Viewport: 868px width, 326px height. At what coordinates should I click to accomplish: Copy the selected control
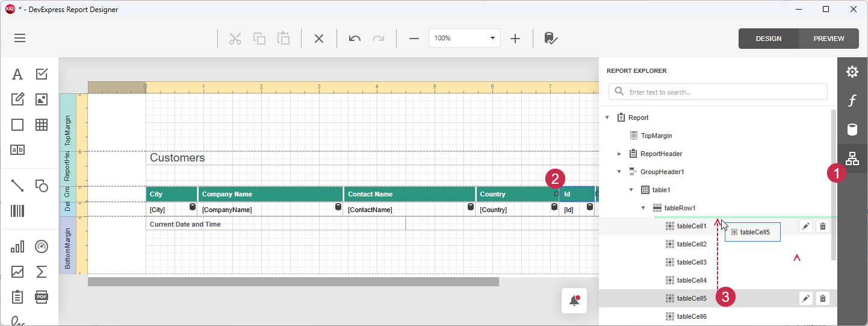pos(259,39)
